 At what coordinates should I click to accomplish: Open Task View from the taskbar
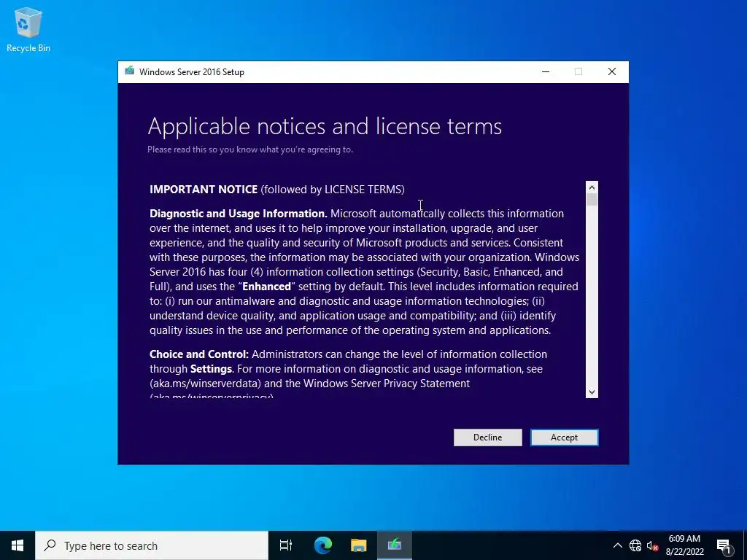pos(285,545)
